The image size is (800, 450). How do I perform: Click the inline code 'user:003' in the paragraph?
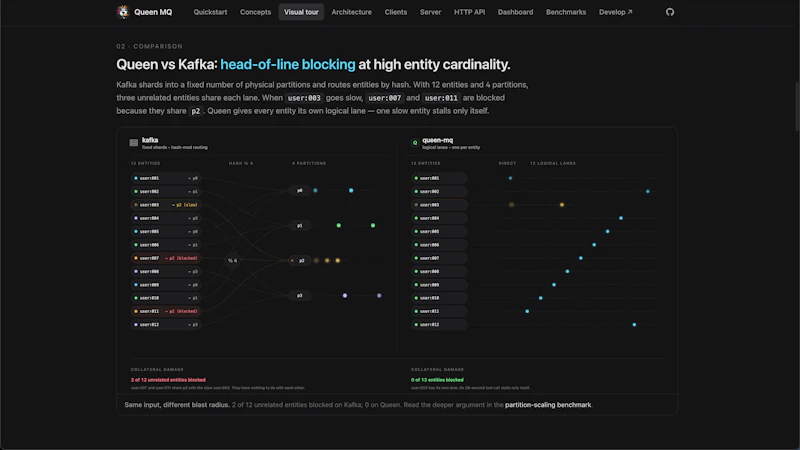coord(304,98)
